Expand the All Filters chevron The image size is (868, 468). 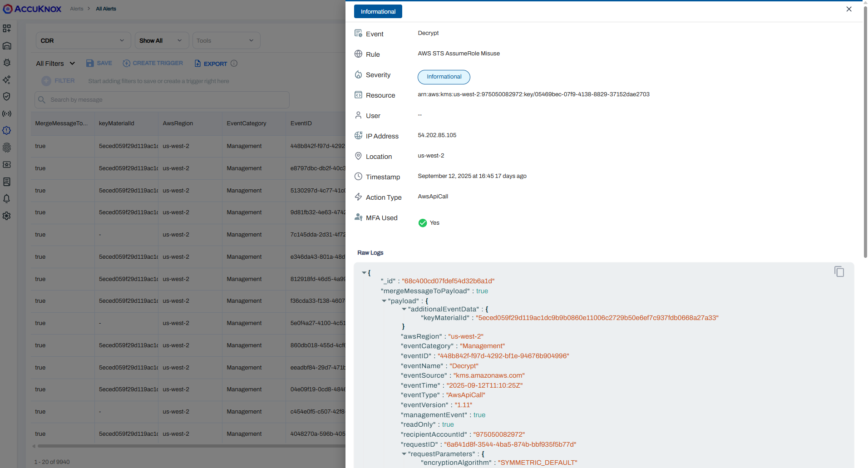click(72, 64)
